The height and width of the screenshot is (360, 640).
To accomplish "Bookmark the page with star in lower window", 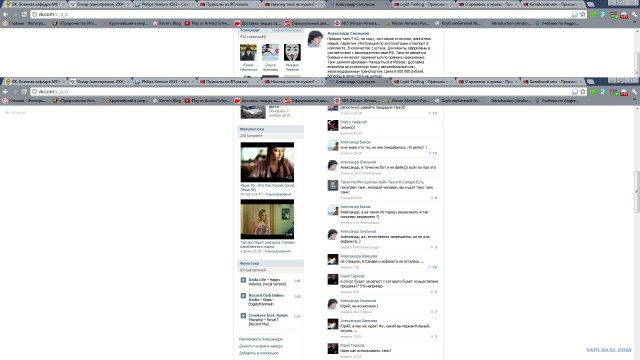I will point(583,92).
